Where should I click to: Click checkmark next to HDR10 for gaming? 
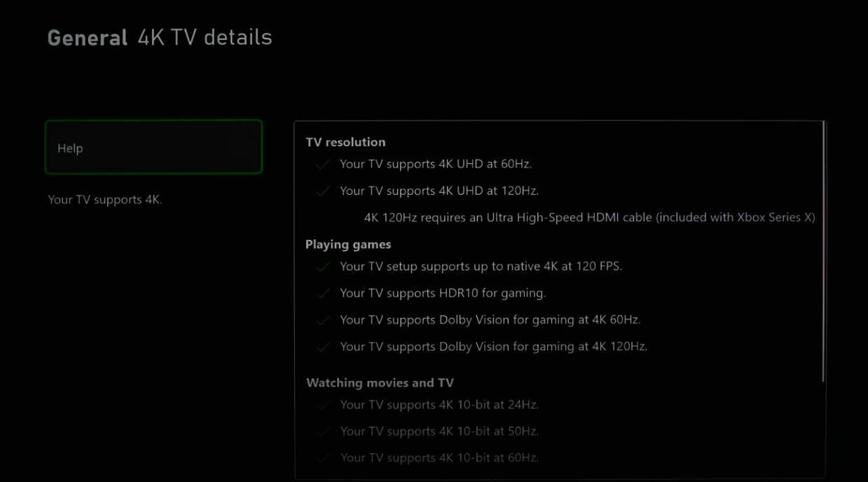coord(323,294)
